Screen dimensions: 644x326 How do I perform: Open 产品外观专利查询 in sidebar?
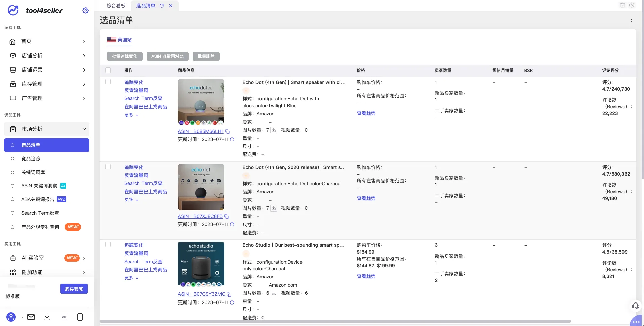(47, 227)
